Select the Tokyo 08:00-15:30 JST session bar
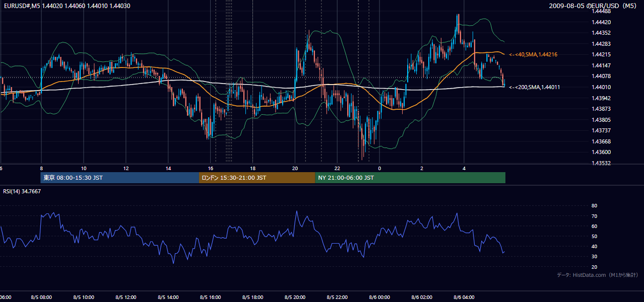Screen dimensions: 644x302 click(x=120, y=178)
